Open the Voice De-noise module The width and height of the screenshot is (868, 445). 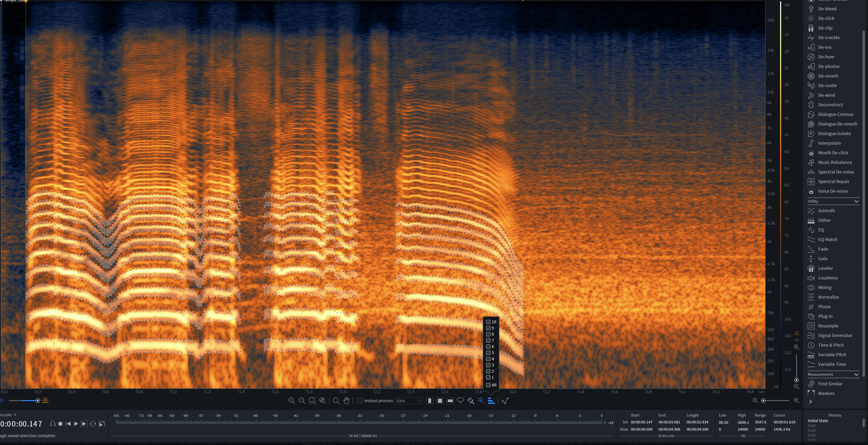pyautogui.click(x=833, y=191)
